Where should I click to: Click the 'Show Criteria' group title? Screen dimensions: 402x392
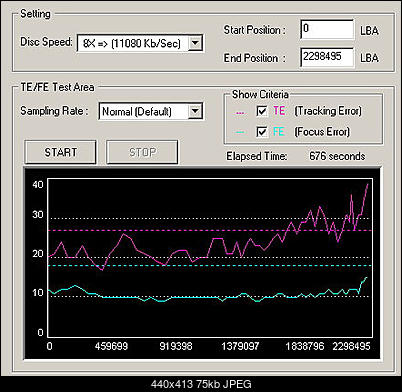coord(260,94)
